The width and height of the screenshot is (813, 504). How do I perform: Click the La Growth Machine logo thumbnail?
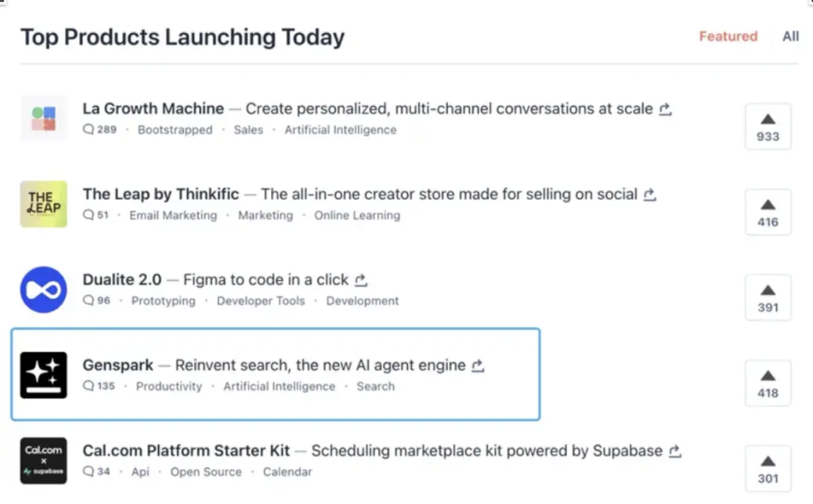pos(44,119)
